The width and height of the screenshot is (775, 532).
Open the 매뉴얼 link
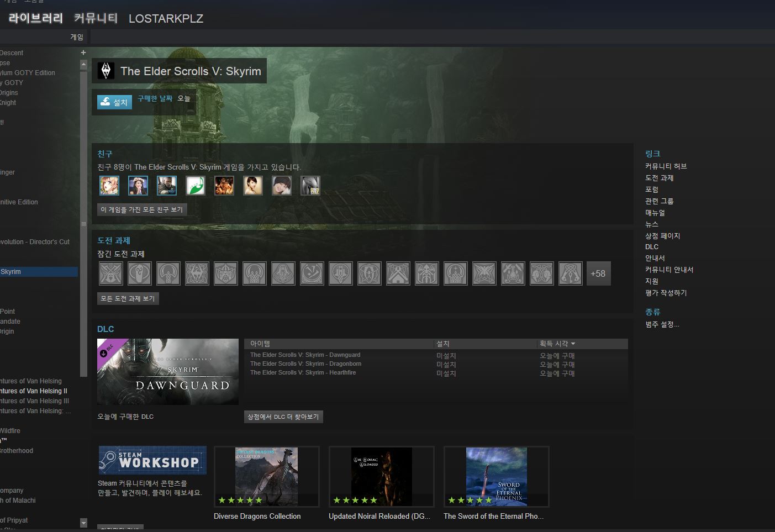[655, 213]
